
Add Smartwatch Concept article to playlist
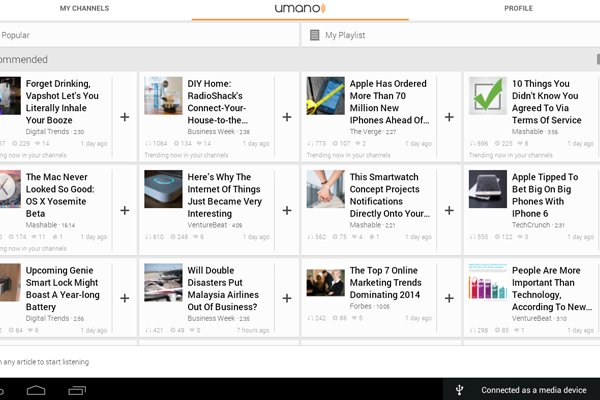click(x=449, y=211)
